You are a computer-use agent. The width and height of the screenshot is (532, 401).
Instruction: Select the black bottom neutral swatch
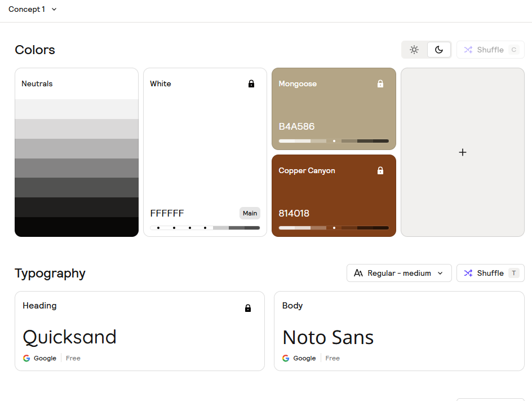tap(77, 227)
